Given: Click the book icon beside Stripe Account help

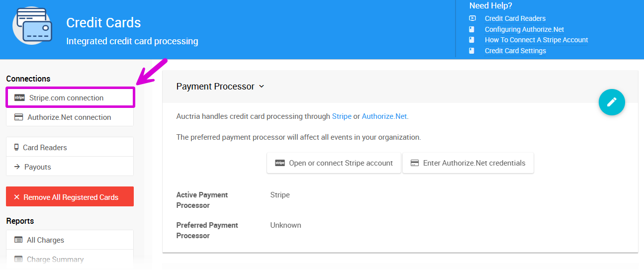Looking at the screenshot, I should 472,40.
